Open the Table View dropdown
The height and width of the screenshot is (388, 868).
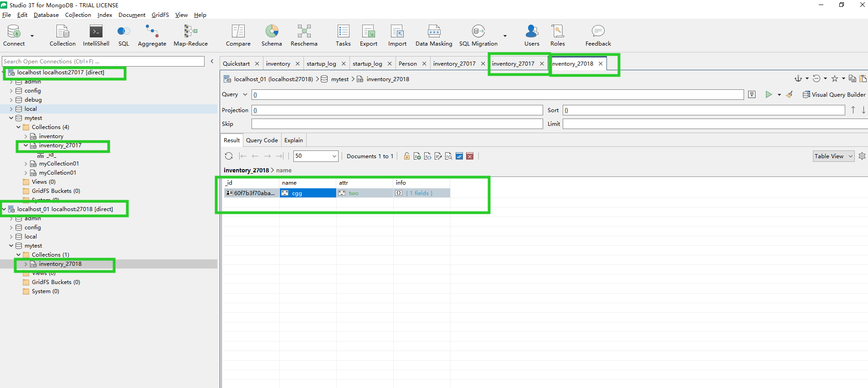(x=834, y=156)
